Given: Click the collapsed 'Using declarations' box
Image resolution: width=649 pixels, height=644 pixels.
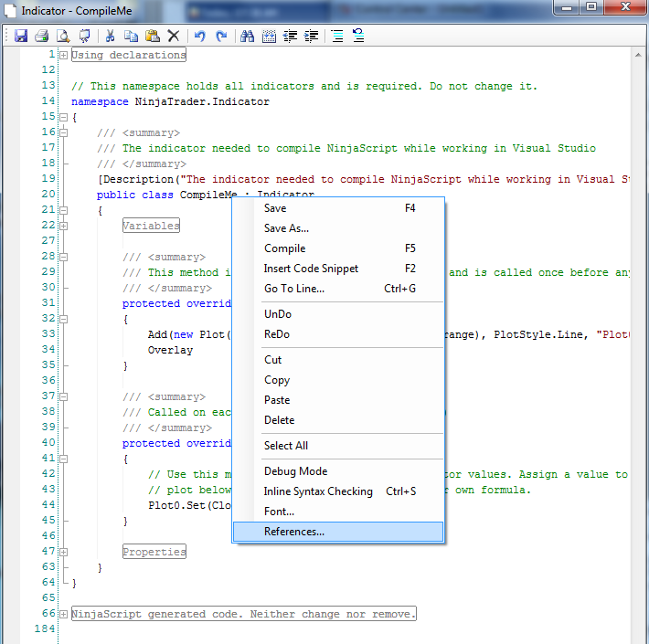Looking at the screenshot, I should 129,55.
